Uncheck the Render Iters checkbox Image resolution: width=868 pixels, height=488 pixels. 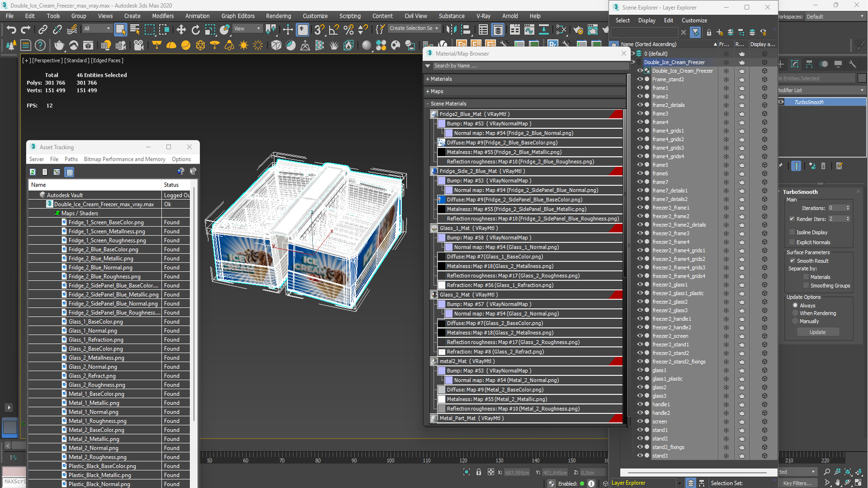pyautogui.click(x=792, y=219)
